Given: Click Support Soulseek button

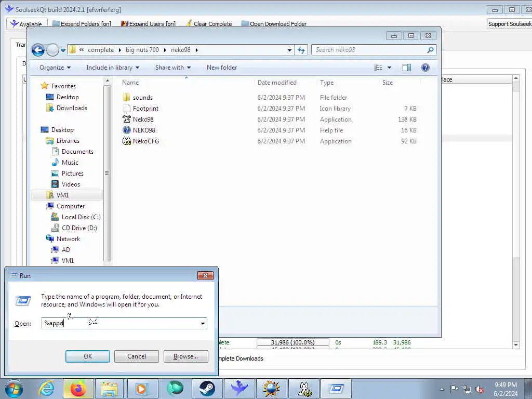Looking at the screenshot, I should coord(510,24).
